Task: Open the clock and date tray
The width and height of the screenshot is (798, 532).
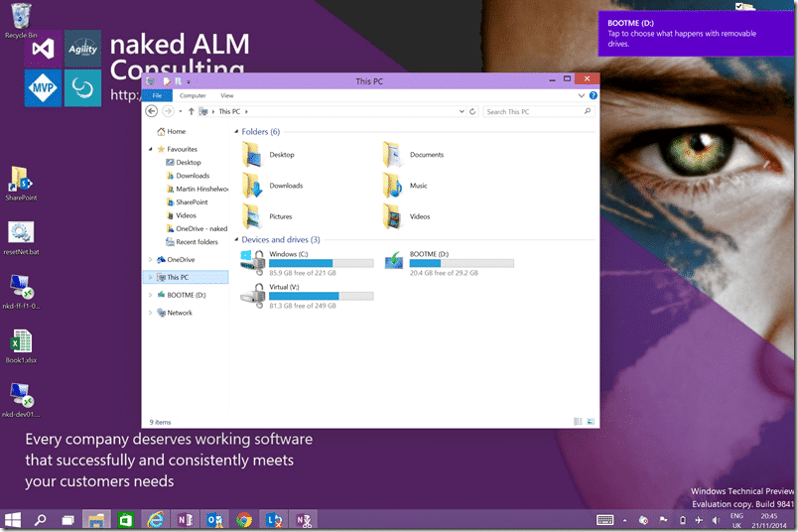Action: (769, 520)
